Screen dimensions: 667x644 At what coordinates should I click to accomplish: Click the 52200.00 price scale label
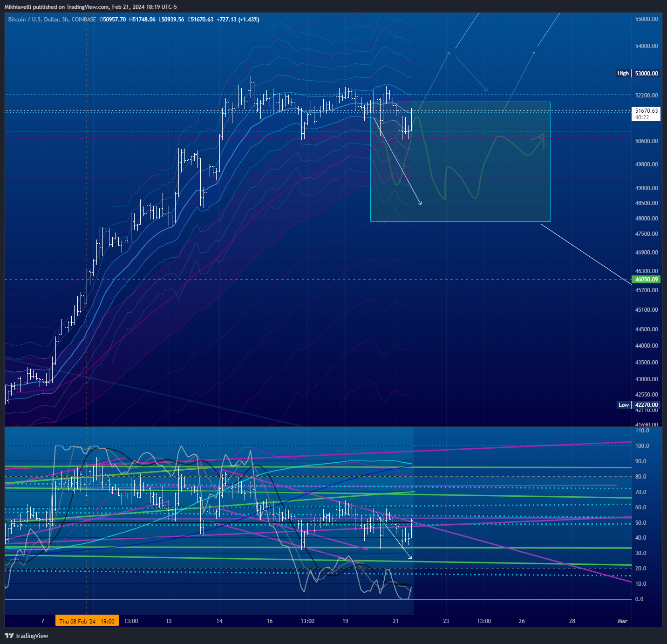point(647,96)
